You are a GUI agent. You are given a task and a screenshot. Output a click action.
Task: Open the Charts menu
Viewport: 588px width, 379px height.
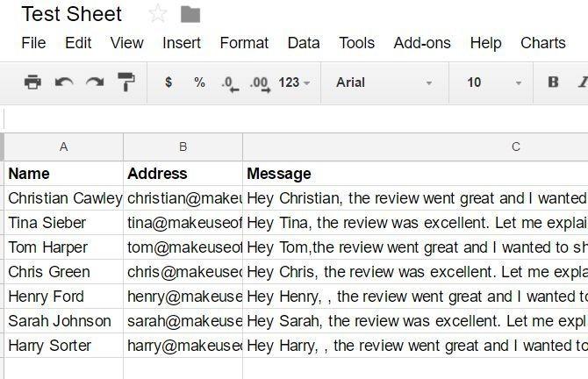(x=542, y=42)
